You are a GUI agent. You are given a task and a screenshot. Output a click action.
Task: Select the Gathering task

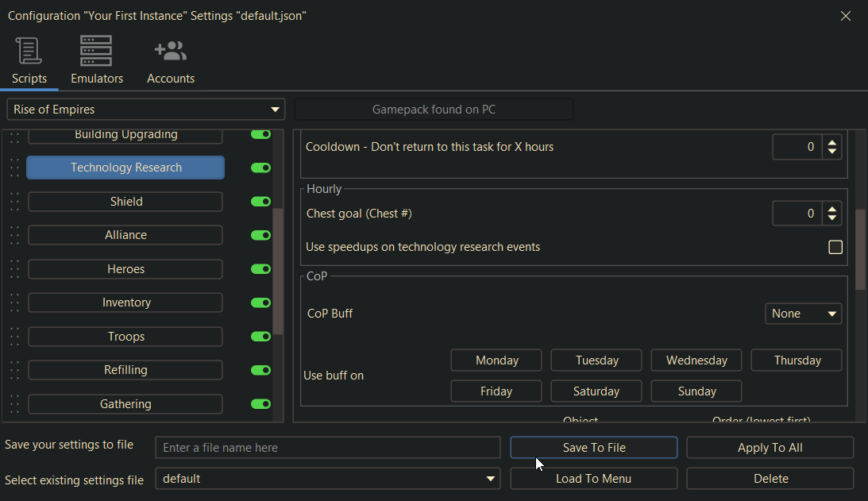coord(125,404)
